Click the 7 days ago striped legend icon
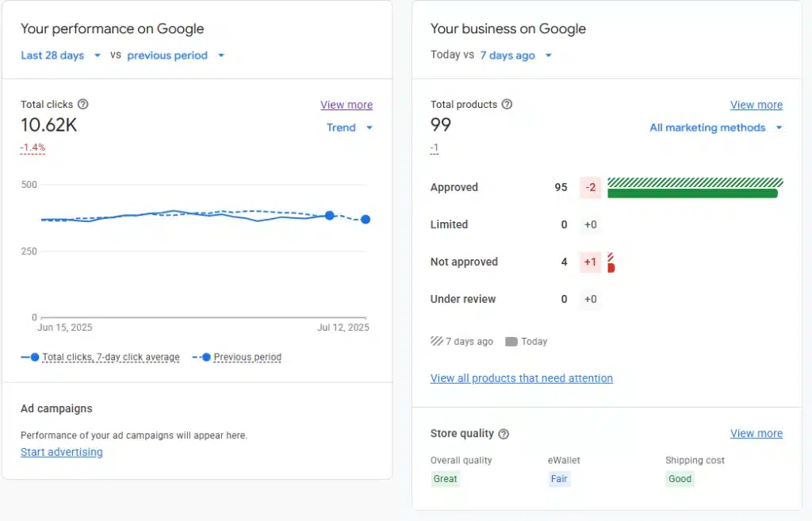The width and height of the screenshot is (812, 521). coord(436,342)
